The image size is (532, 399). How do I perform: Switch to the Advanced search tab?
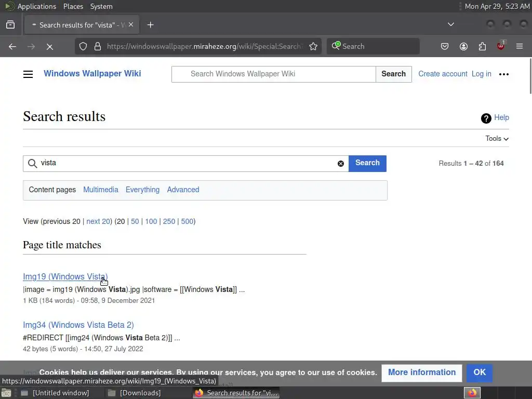click(183, 190)
